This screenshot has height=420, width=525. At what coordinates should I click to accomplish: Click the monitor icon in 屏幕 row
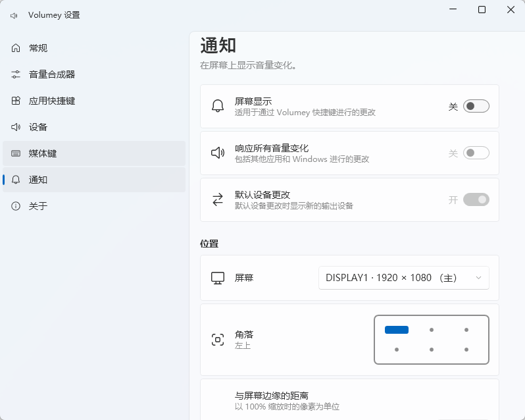click(218, 278)
